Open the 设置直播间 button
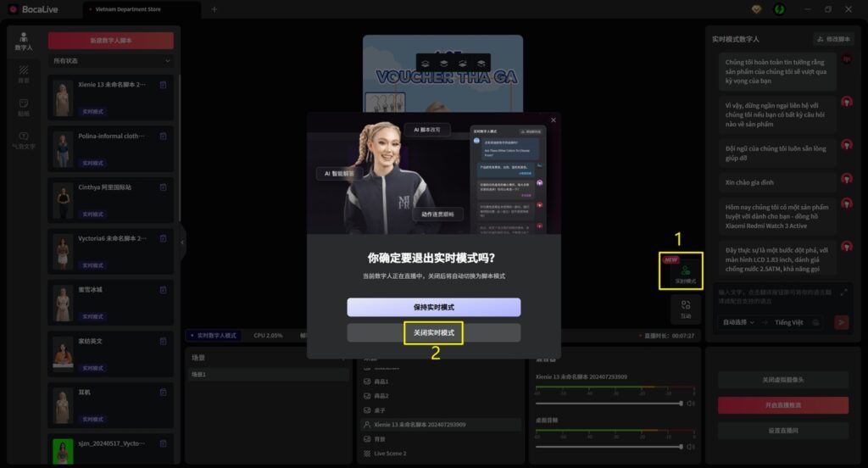Screen dimensions: 868x468 [782, 431]
